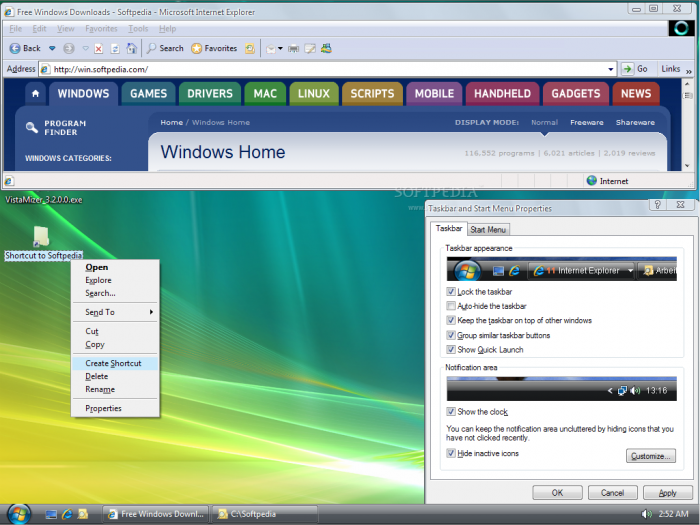Image resolution: width=700 pixels, height=525 pixels.
Task: Click the Customize... button
Action: click(650, 456)
